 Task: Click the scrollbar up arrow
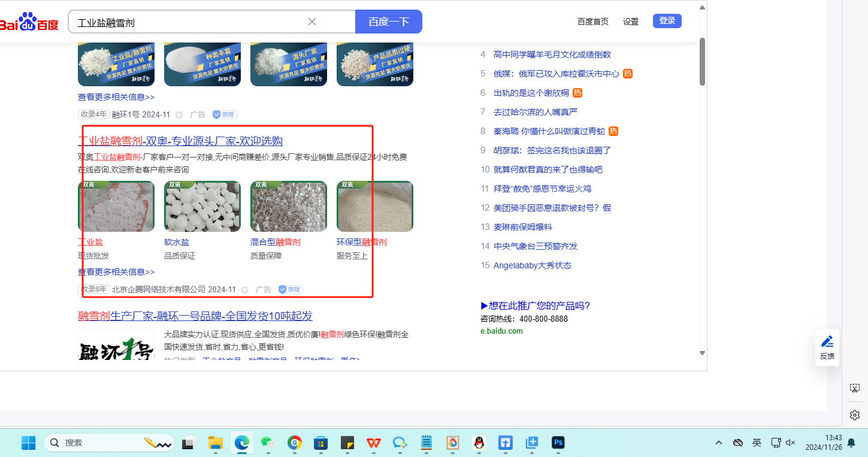point(703,8)
